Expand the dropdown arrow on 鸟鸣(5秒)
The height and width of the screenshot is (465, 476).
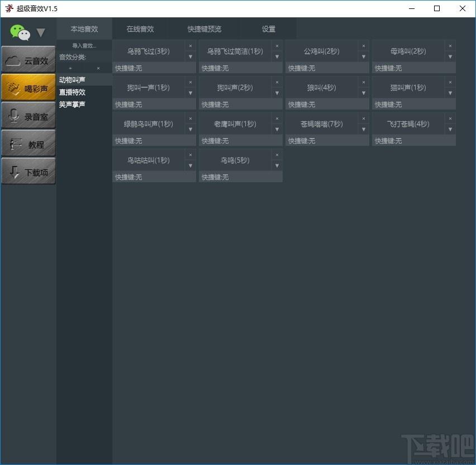click(x=277, y=165)
